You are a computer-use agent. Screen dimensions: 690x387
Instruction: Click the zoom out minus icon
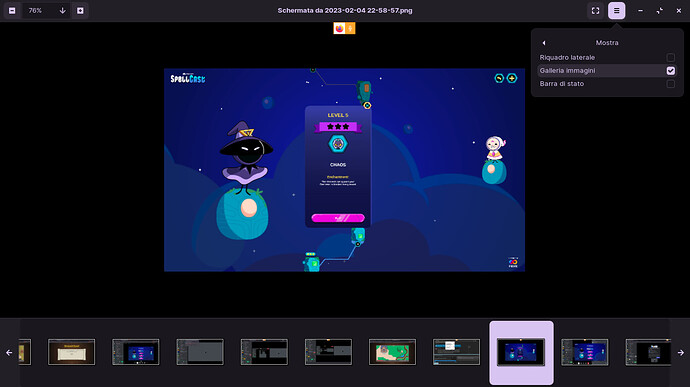pyautogui.click(x=12, y=11)
